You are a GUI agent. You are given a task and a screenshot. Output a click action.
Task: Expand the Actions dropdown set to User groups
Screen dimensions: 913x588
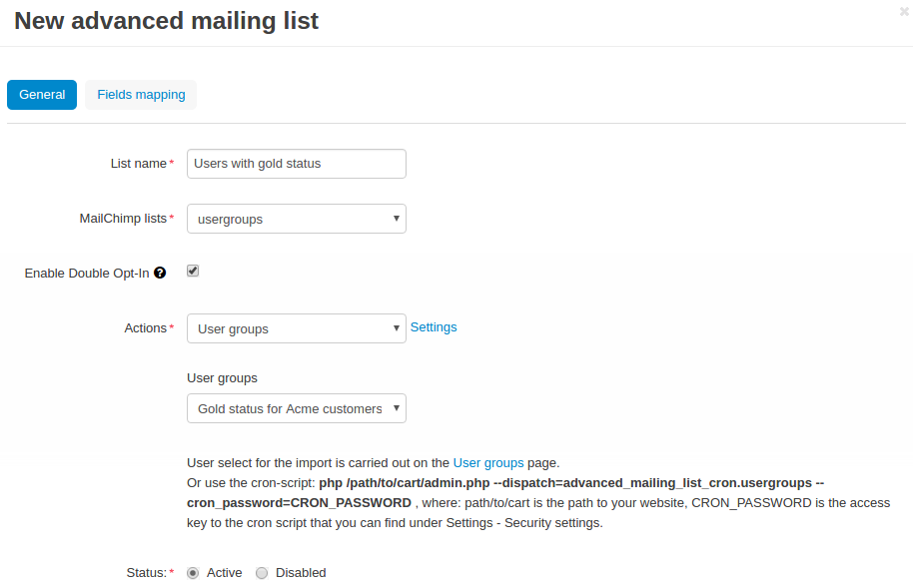point(297,328)
